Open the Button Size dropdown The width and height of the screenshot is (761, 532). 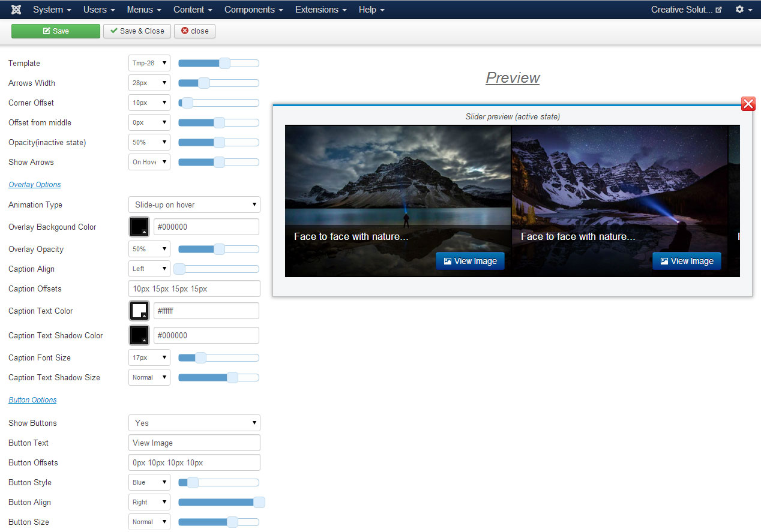[149, 522]
